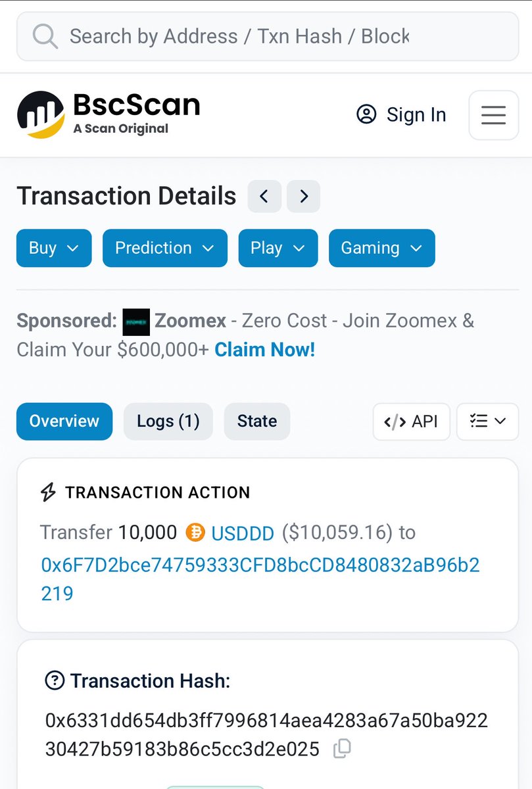Click the USDDD token icon
This screenshot has width=532, height=789.
point(195,531)
